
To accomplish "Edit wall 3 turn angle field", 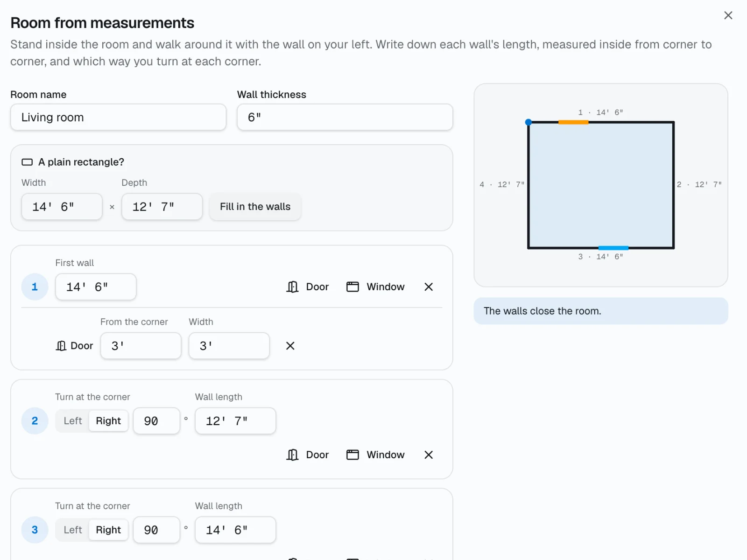I will click(x=156, y=530).
